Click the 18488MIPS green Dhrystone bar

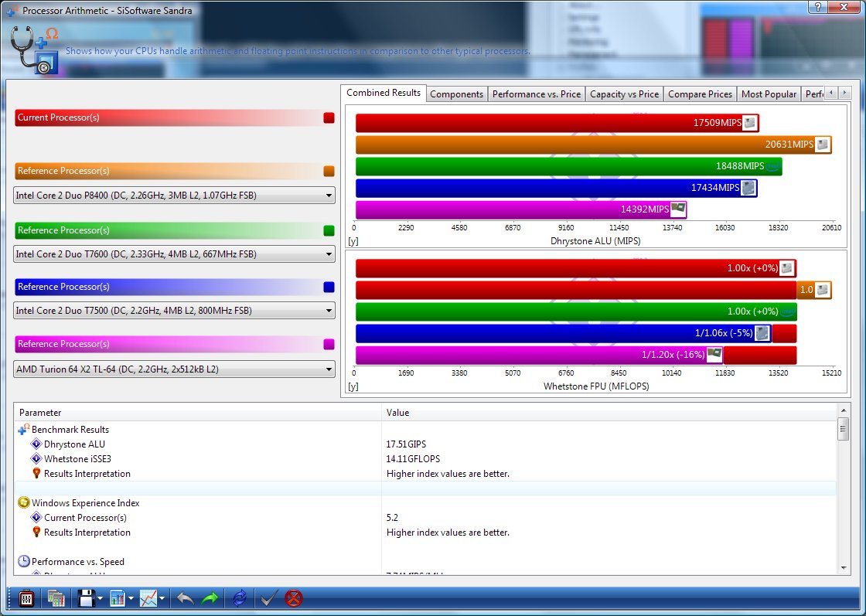point(568,166)
